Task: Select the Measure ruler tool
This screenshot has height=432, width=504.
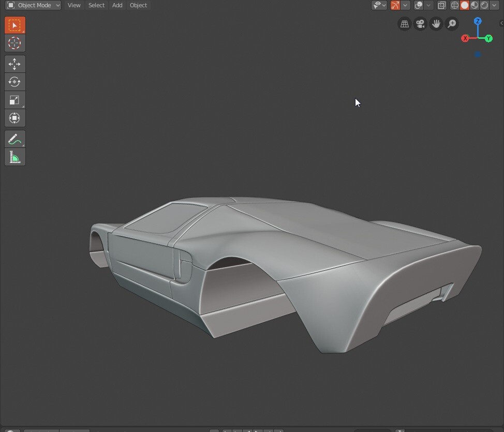Action: click(14, 157)
